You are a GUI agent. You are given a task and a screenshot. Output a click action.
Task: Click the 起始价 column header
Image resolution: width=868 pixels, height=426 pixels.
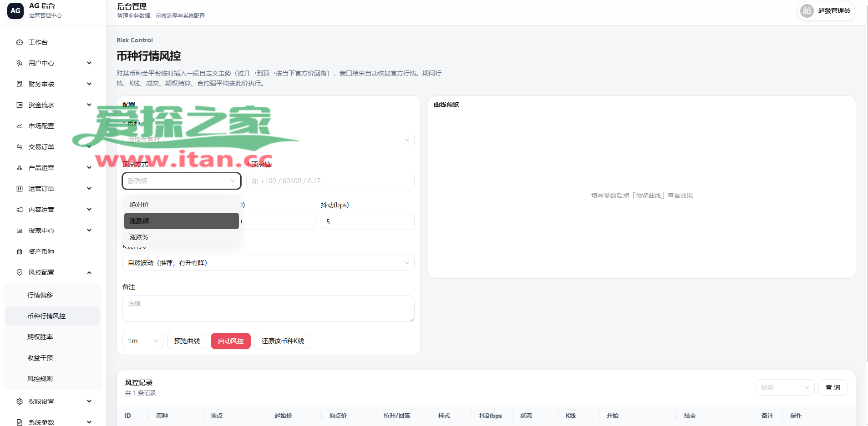(283, 416)
